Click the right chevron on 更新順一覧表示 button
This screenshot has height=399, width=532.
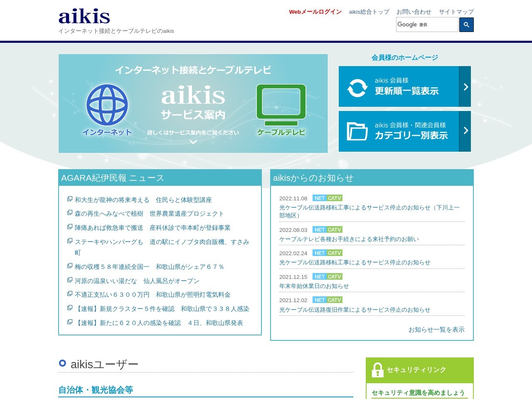pos(465,87)
